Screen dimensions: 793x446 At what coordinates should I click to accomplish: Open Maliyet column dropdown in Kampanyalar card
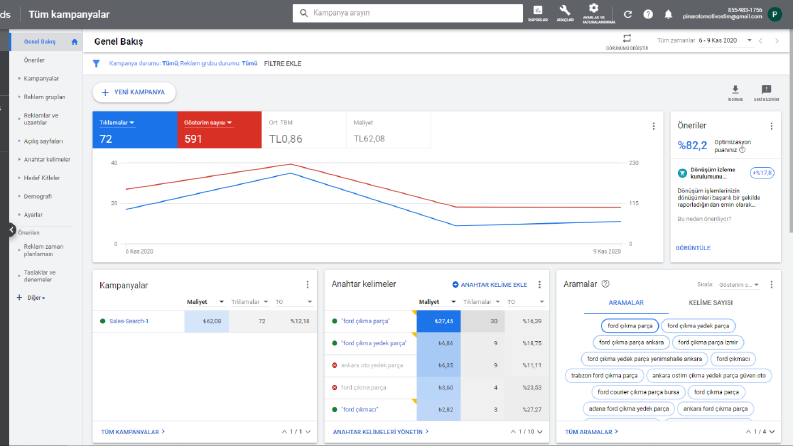click(222, 302)
